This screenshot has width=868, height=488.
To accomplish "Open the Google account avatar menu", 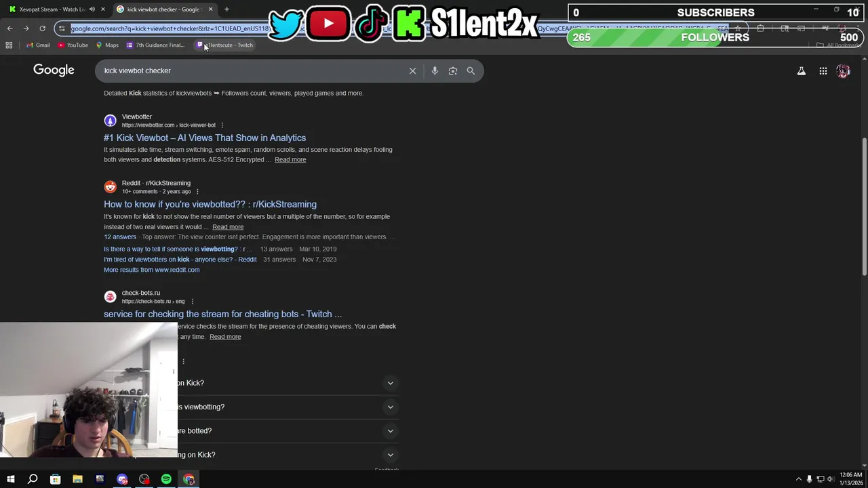I will (x=843, y=70).
